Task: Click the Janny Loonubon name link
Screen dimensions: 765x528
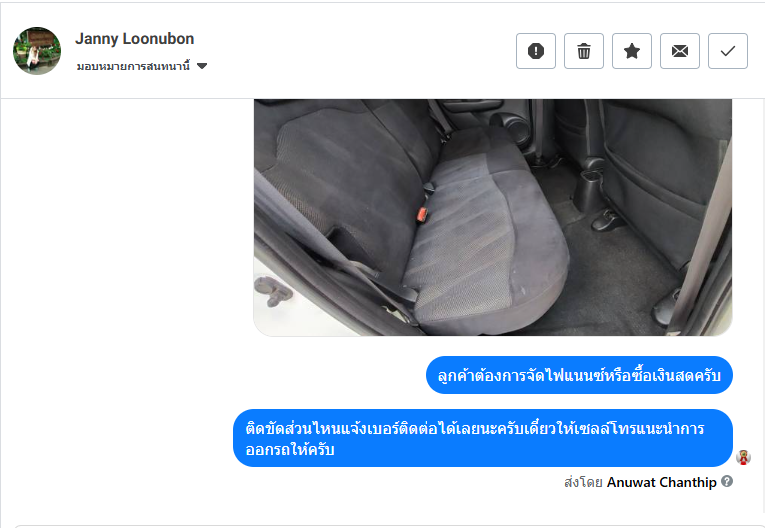Action: [x=135, y=39]
